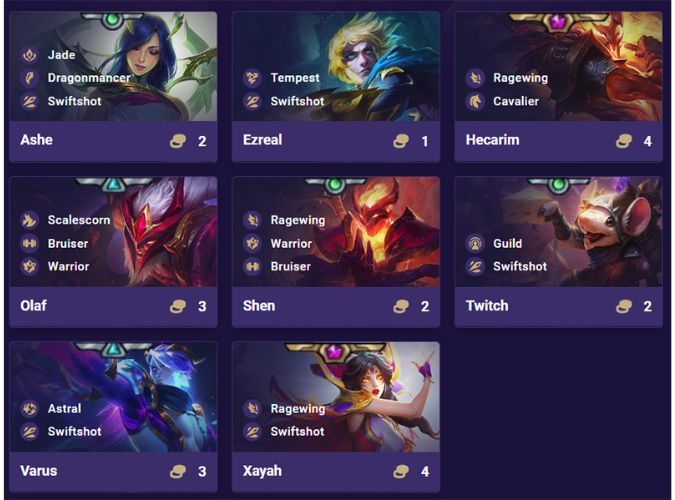Click the green gem emblem atop Twitch's card
Screen dimensions: 675x500
(558, 185)
